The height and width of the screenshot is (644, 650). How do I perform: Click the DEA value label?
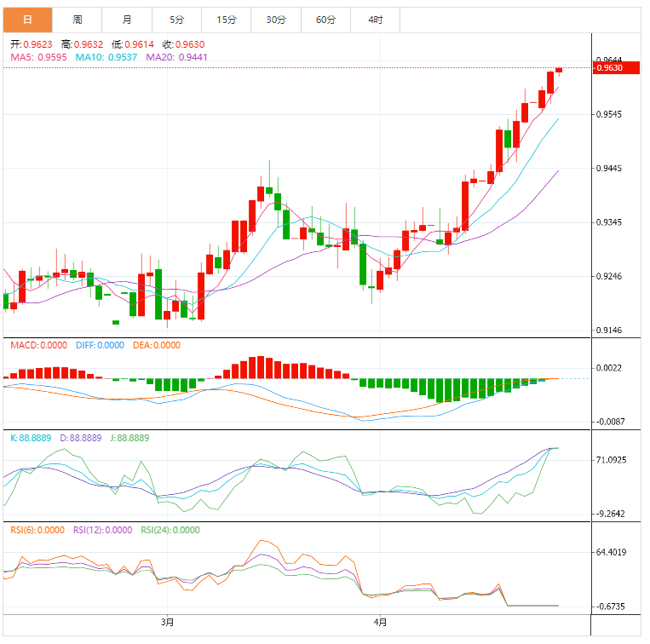tap(155, 345)
